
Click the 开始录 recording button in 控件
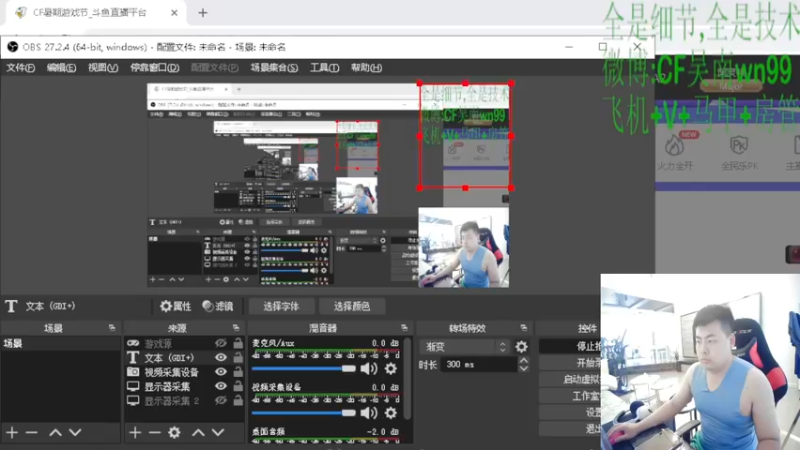[x=570, y=363]
